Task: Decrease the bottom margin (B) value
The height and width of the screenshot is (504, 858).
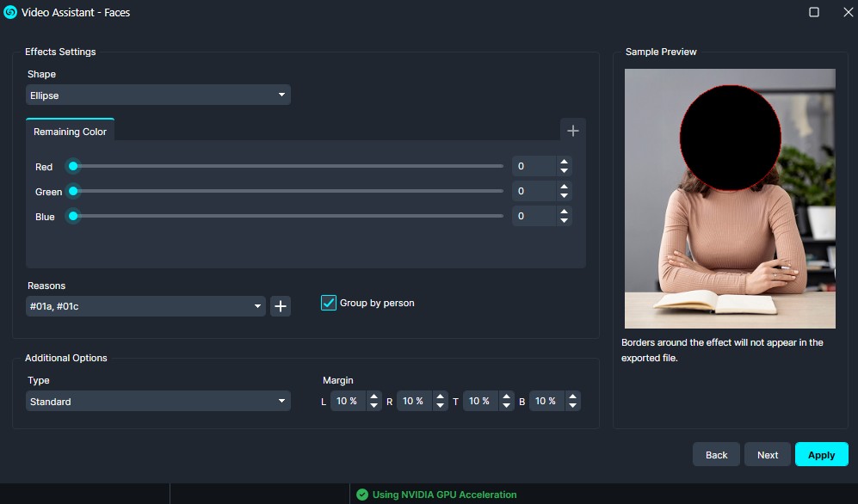Action: 572,406
